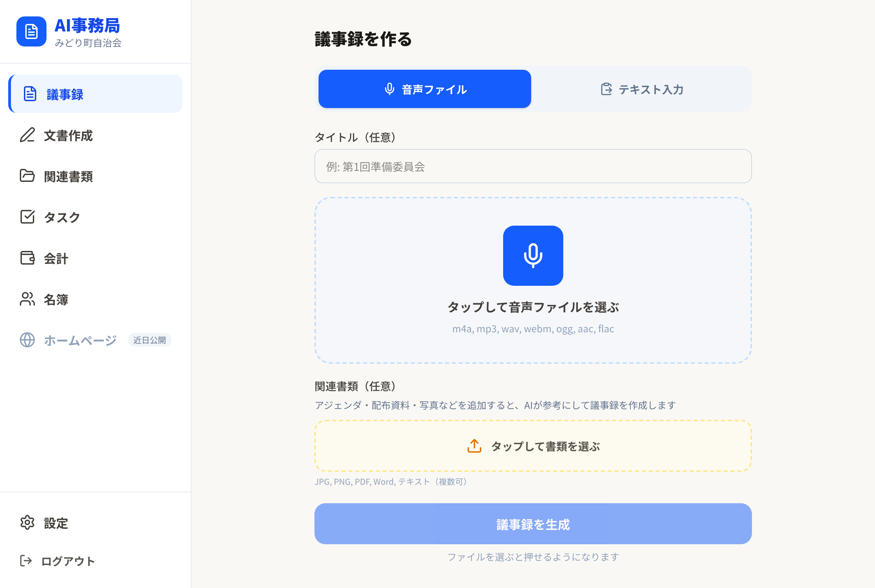
Task: Click the アジェンダ・配布資料 description text
Action: pyautogui.click(x=495, y=405)
